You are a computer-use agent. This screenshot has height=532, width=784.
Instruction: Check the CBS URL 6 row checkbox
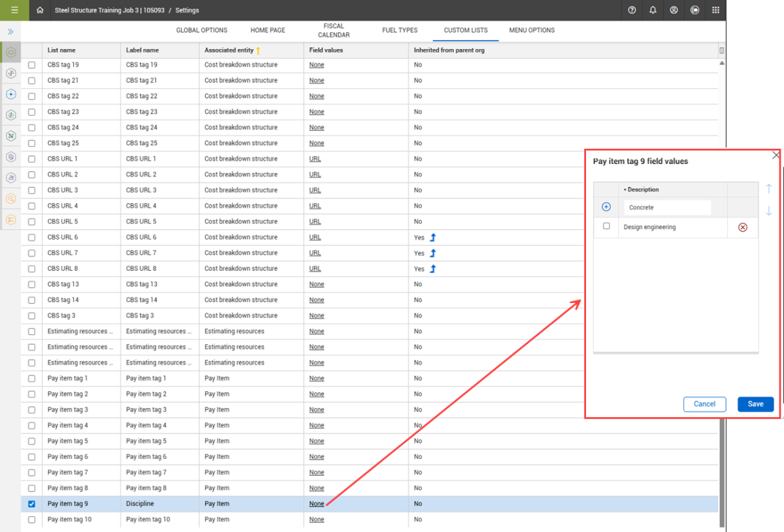tap(31, 238)
